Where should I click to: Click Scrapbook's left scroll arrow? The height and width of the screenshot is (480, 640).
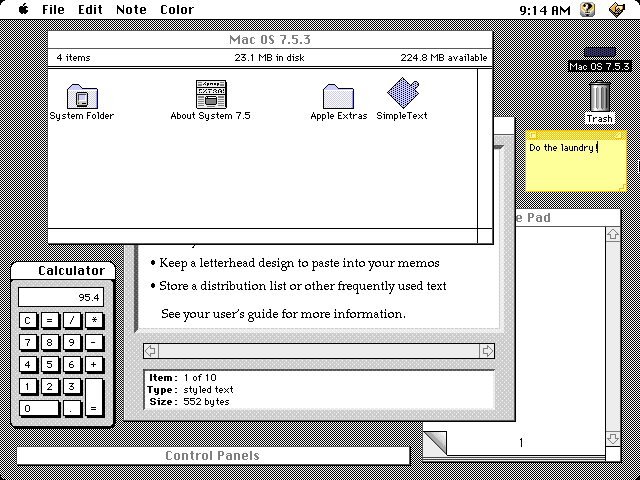point(150,350)
